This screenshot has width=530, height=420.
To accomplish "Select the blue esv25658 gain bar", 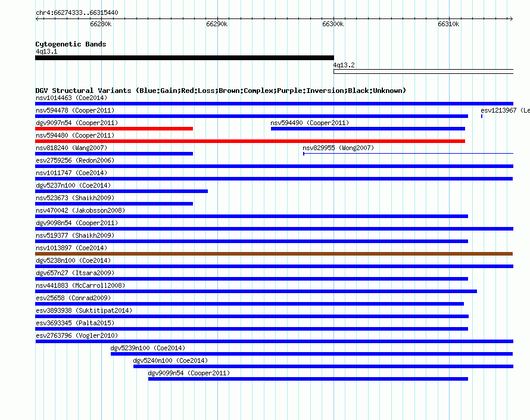I will (x=250, y=304).
